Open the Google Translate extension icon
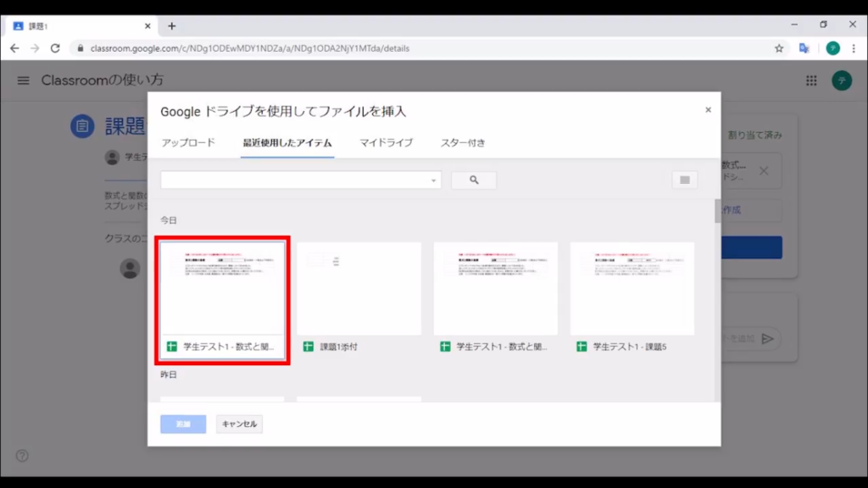868x488 pixels. (x=804, y=48)
